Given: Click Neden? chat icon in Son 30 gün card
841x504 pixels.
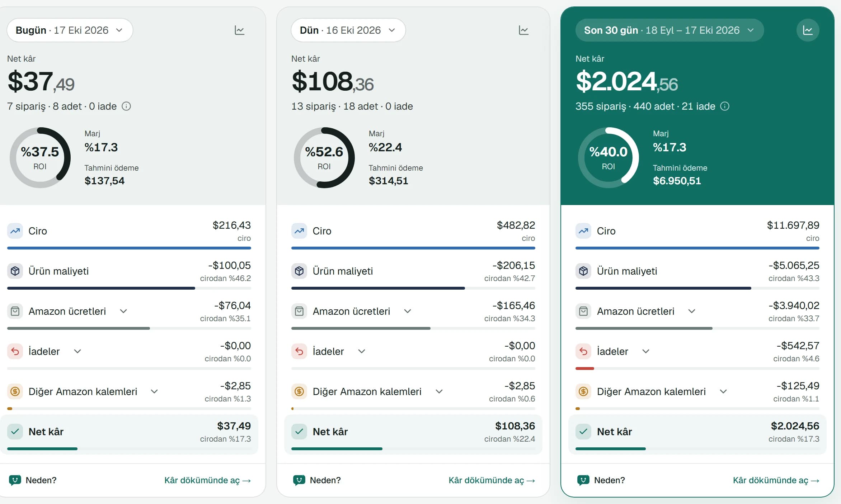Looking at the screenshot, I should tap(583, 480).
